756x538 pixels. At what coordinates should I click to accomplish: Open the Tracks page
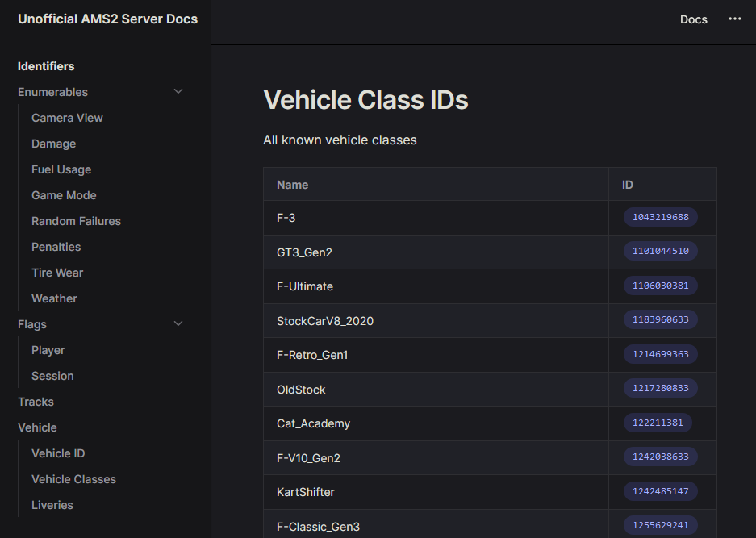(36, 402)
